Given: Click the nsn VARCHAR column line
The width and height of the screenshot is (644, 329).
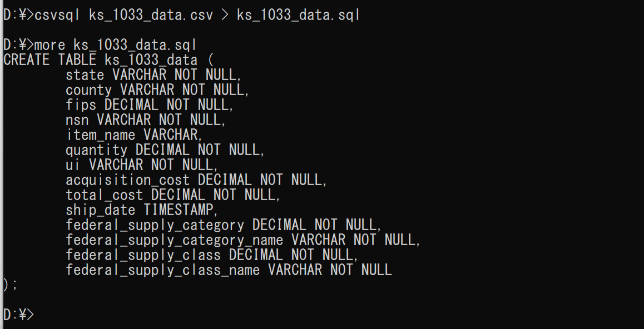Looking at the screenshot, I should [146, 120].
